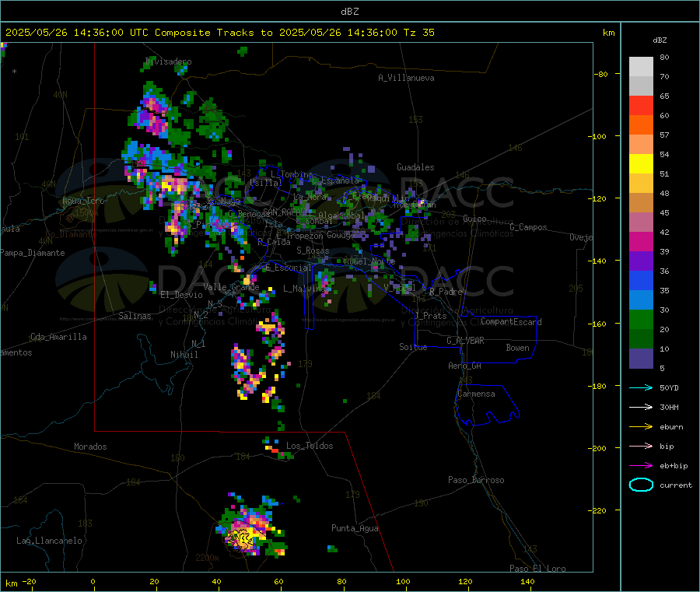700x592 pixels.
Task: Click the eburn yellow arrow legend icon
Action: [x=641, y=427]
